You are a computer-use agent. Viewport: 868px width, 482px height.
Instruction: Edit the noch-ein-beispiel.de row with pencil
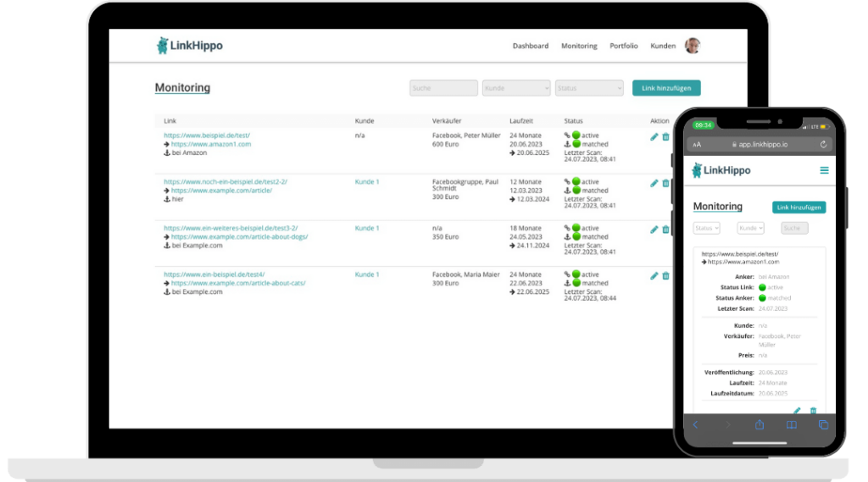pos(654,183)
